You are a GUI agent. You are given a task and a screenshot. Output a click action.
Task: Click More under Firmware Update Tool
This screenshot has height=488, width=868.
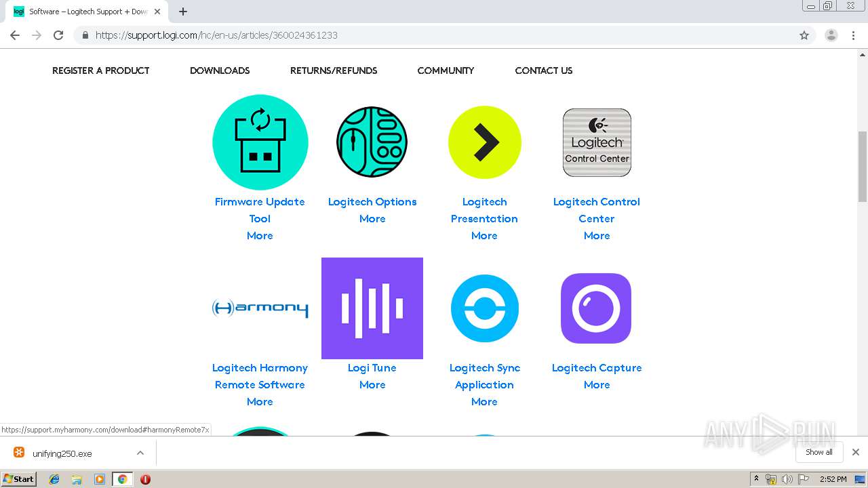pos(260,236)
